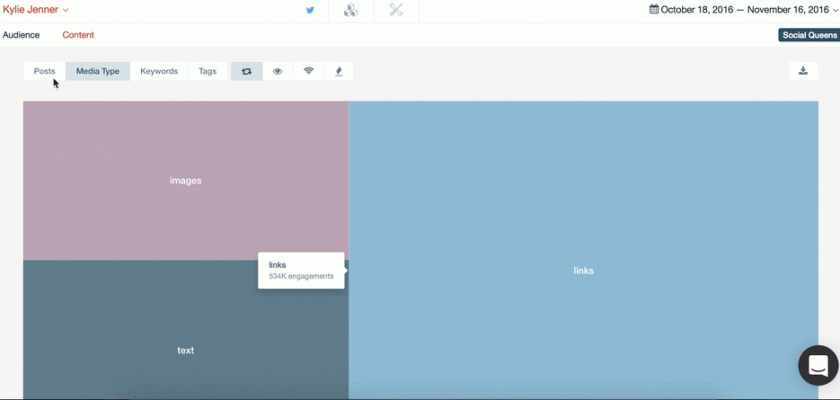Image resolution: width=840 pixels, height=400 pixels.
Task: Select the retweet engagement metric icon
Action: pyautogui.click(x=246, y=72)
